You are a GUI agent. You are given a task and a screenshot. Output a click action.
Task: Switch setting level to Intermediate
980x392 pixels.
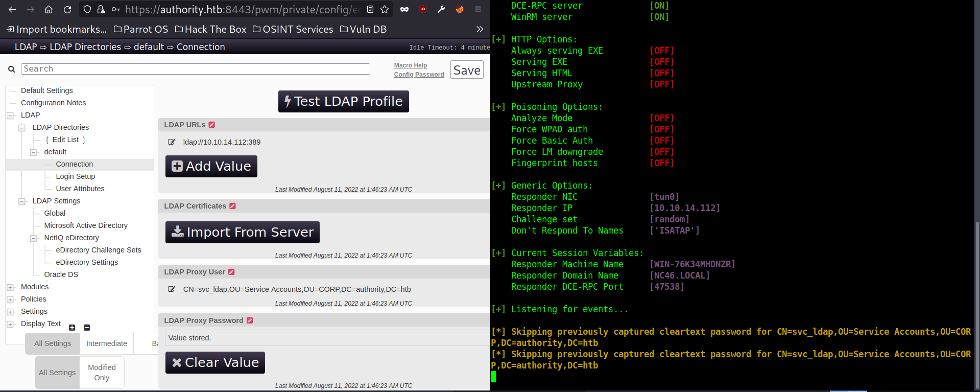tap(107, 343)
